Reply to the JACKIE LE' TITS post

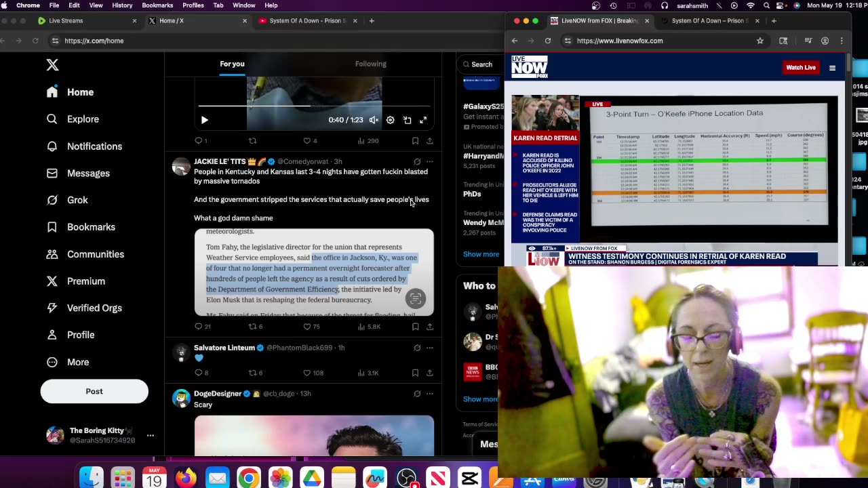[x=203, y=327]
